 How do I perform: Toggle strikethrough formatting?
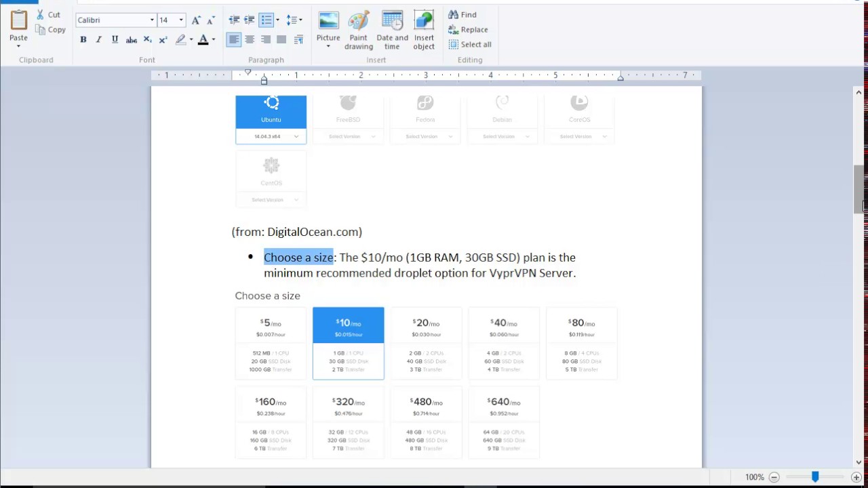(x=132, y=40)
